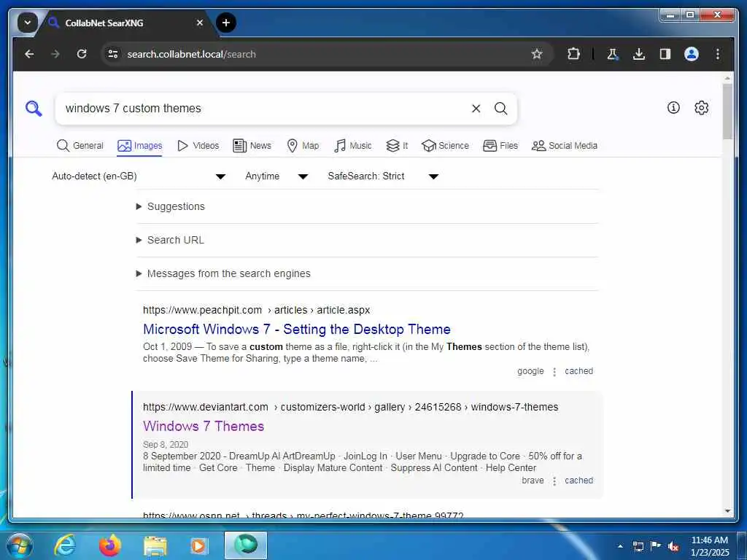The width and height of the screenshot is (747, 560).
Task: Open the three-dot options beside brave
Action: click(554, 481)
